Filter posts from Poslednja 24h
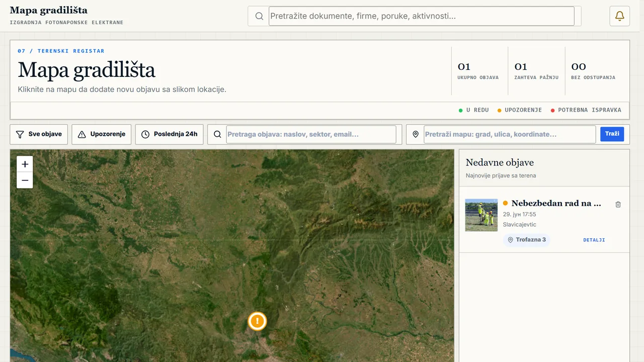Screen dimensions: 644x362 (169, 134)
